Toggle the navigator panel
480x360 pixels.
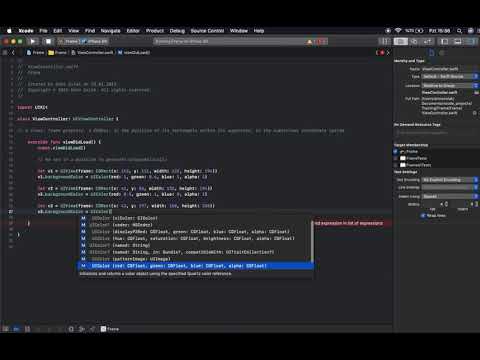click(444, 41)
